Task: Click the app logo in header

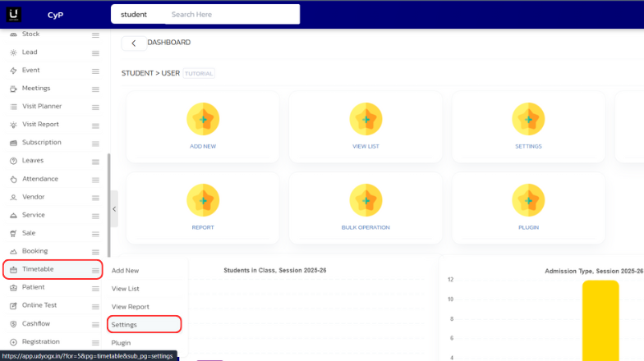Action: click(16, 14)
